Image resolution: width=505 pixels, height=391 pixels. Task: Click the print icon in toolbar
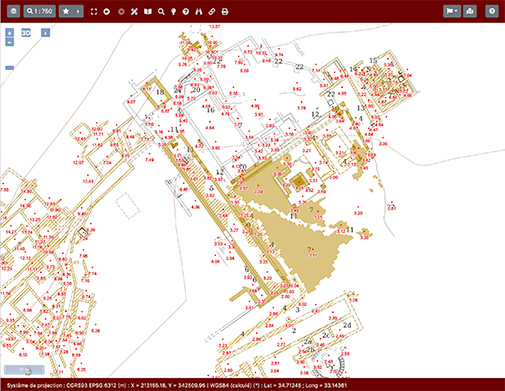225,12
